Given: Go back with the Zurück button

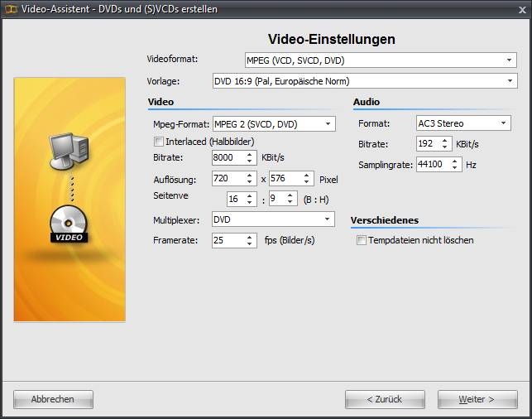Looking at the screenshot, I should [x=385, y=399].
